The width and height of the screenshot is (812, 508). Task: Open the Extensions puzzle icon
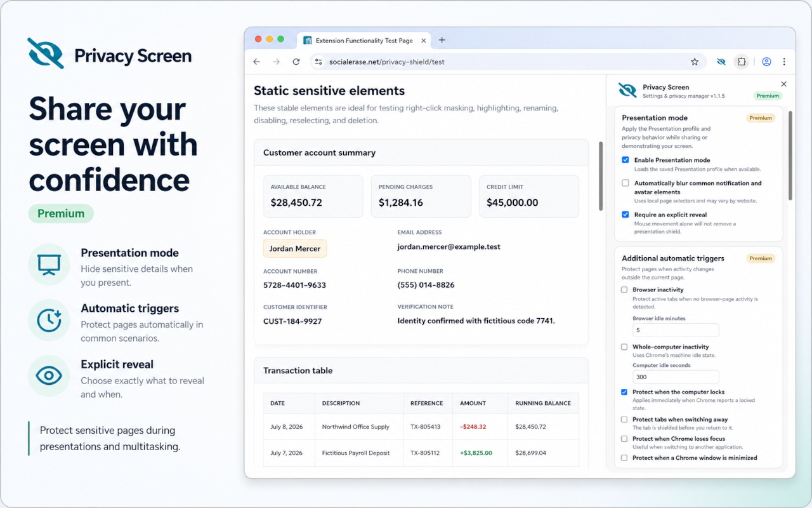[741, 62]
